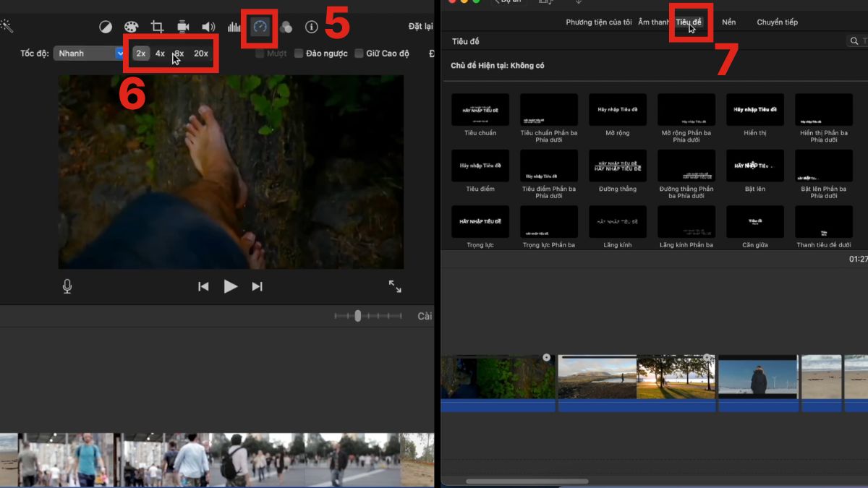Select Đường thẳng Phần ba Phía dưới title
868x488 pixels.
click(x=686, y=166)
